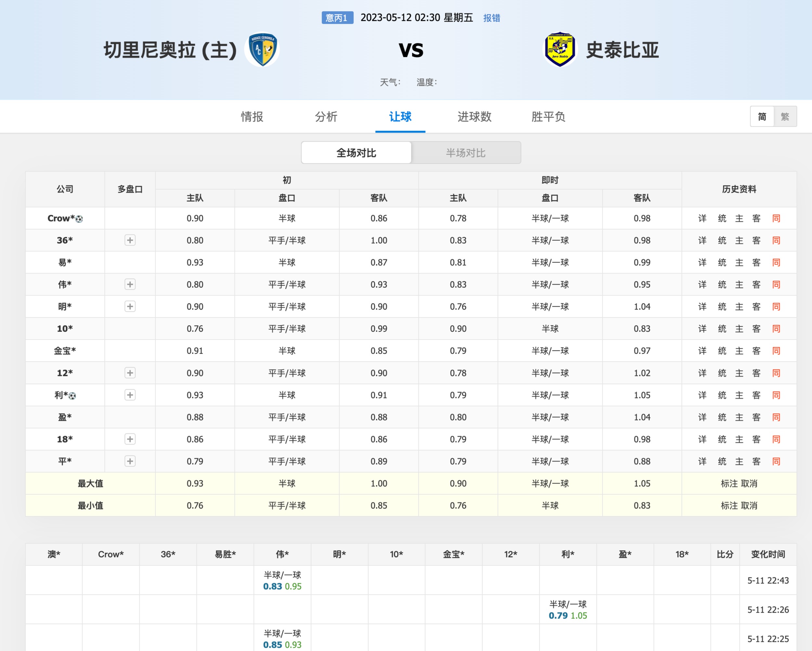The height and width of the screenshot is (651, 812).
Task: Click 取消 in the 最大值 row
Action: click(749, 483)
